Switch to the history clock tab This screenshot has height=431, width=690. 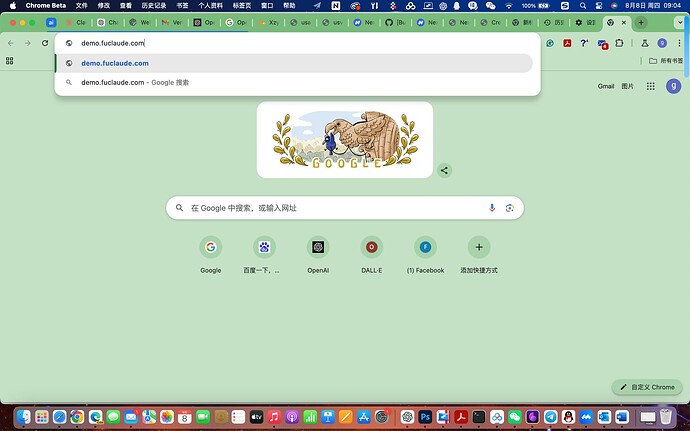pyautogui.click(x=554, y=22)
